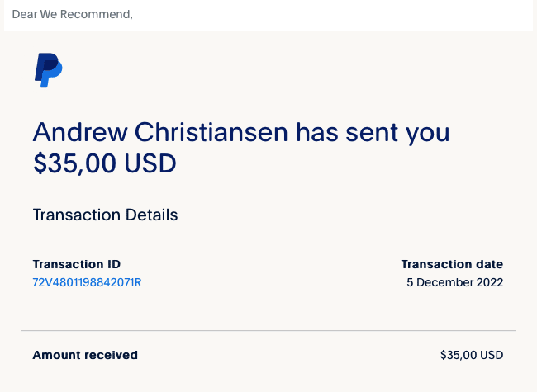Click the bold 'Transaction date' label
This screenshot has width=537, height=392.
(x=452, y=264)
